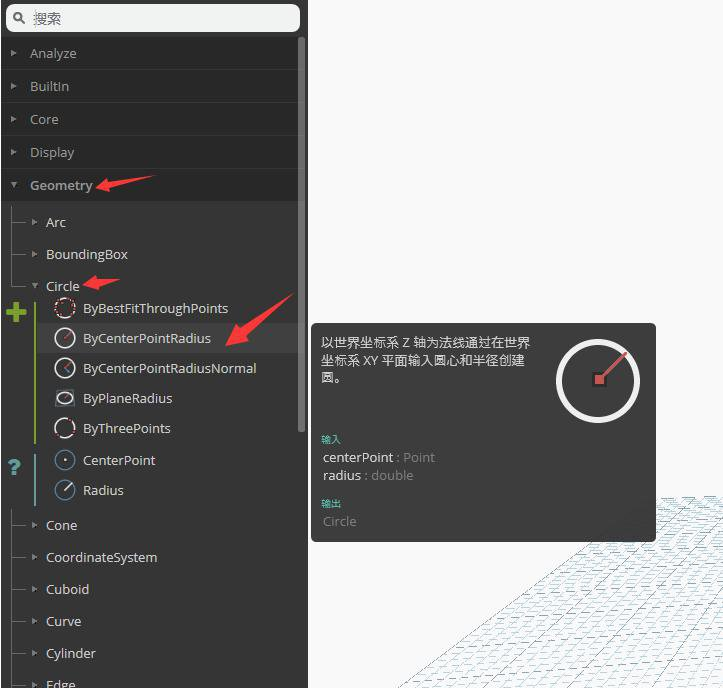Select the Curve label

click(64, 621)
